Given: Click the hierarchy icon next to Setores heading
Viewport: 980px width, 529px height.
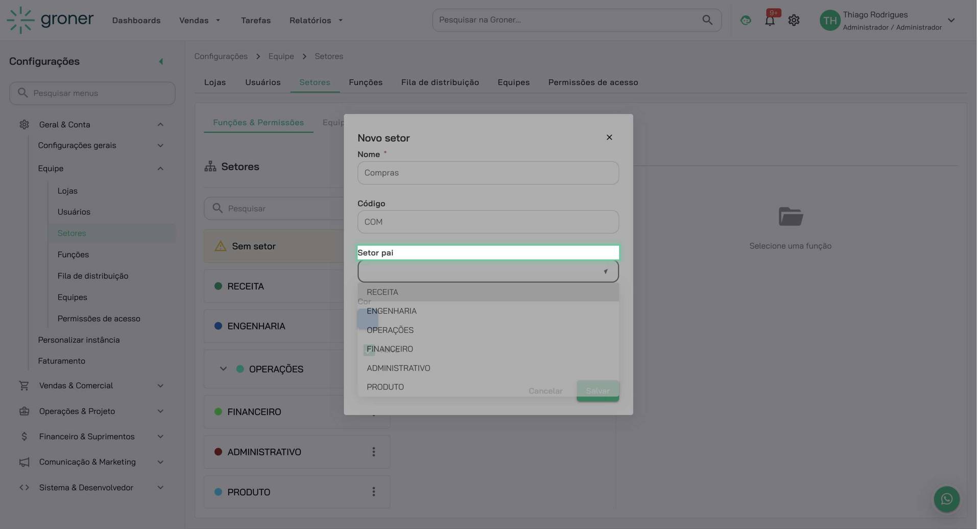Looking at the screenshot, I should pyautogui.click(x=210, y=166).
